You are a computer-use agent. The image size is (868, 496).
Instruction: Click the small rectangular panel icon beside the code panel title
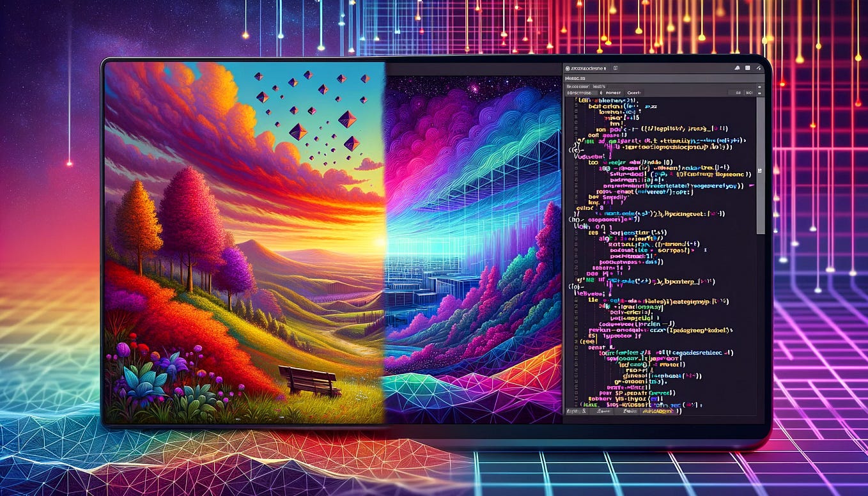point(616,68)
